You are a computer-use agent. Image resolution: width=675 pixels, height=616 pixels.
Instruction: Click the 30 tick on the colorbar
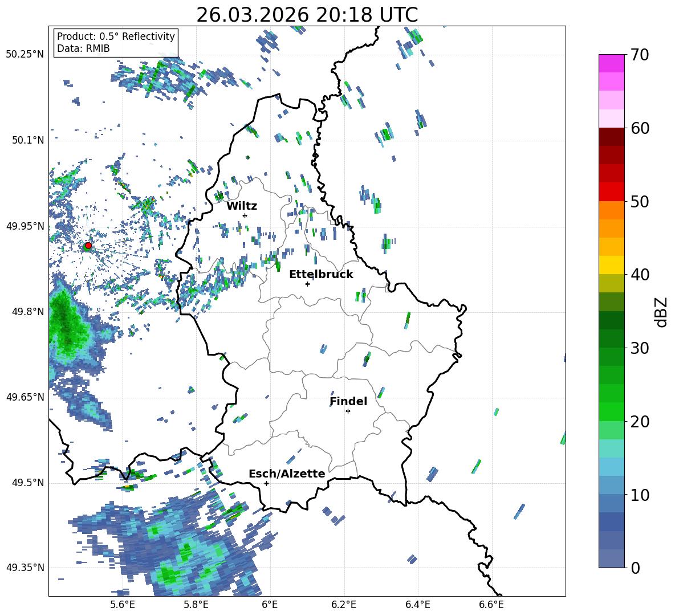coord(640,348)
